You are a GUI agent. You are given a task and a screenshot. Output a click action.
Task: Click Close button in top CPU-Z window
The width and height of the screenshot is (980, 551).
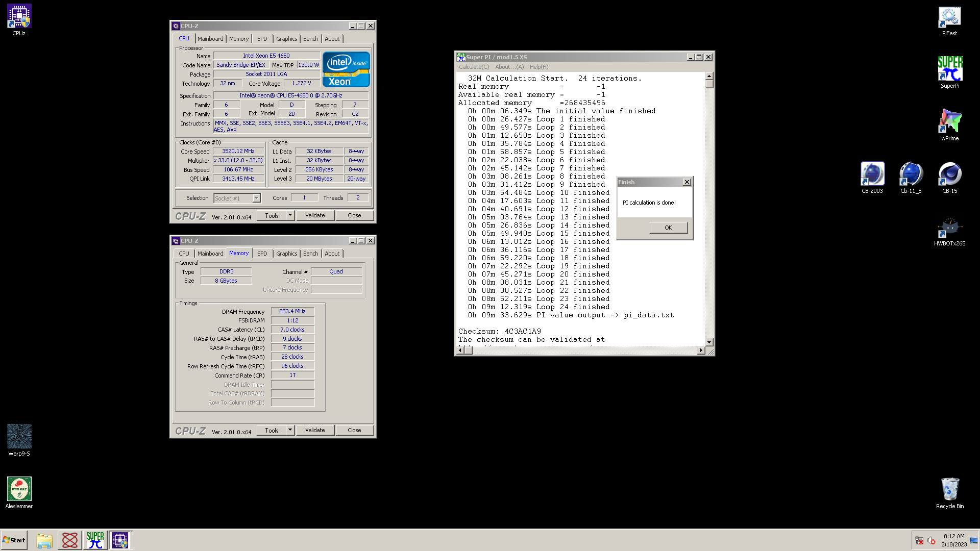(x=354, y=215)
